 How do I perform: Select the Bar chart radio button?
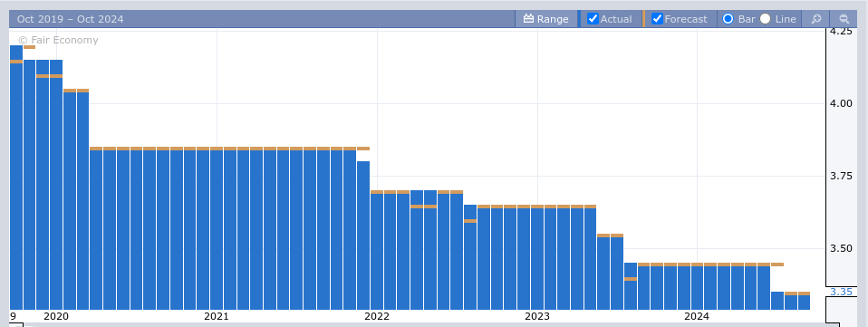coord(728,19)
